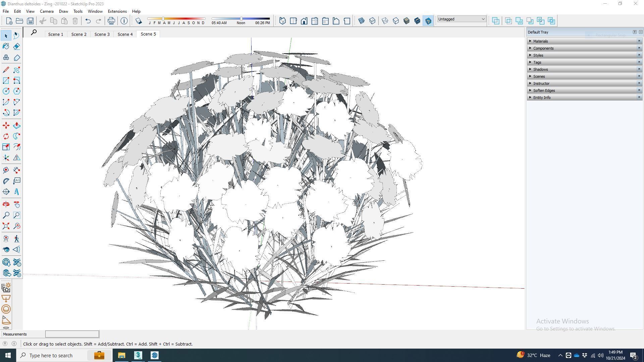Enable Wireframe face style

tap(385, 21)
